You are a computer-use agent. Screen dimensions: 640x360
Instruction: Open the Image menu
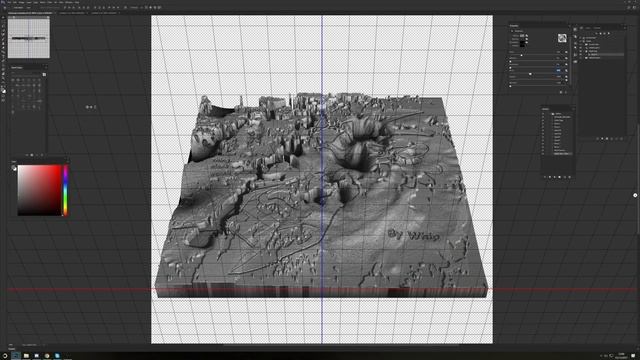coord(21,2)
